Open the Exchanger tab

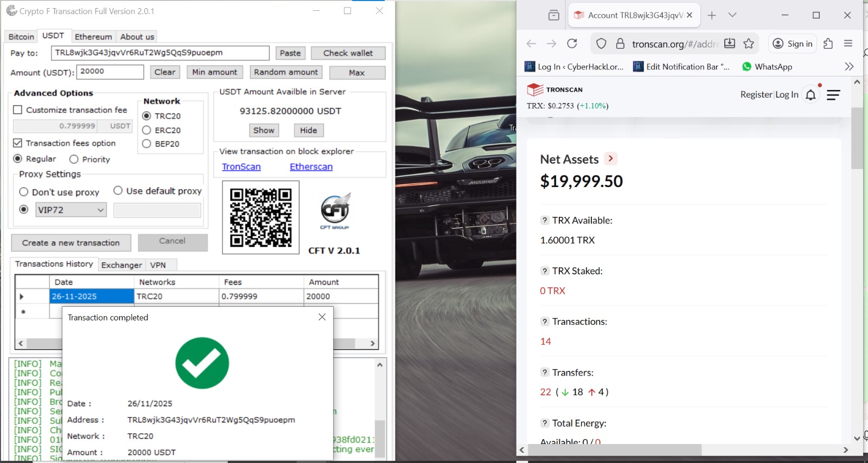[122, 265]
